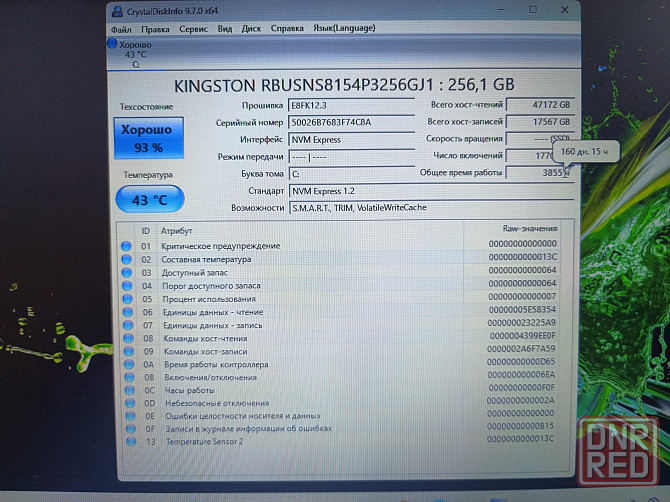The width and height of the screenshot is (670, 502).
Task: Open the Диск menu
Action: pos(251,29)
